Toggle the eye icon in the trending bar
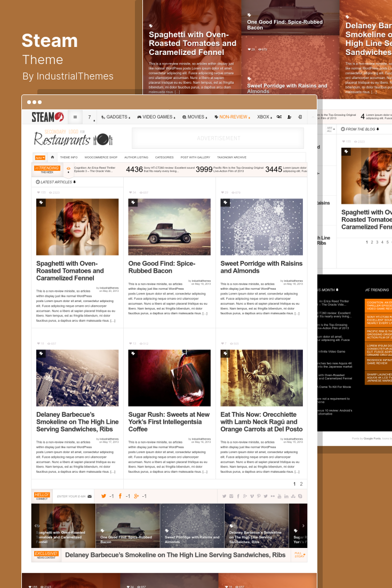 click(x=68, y=169)
